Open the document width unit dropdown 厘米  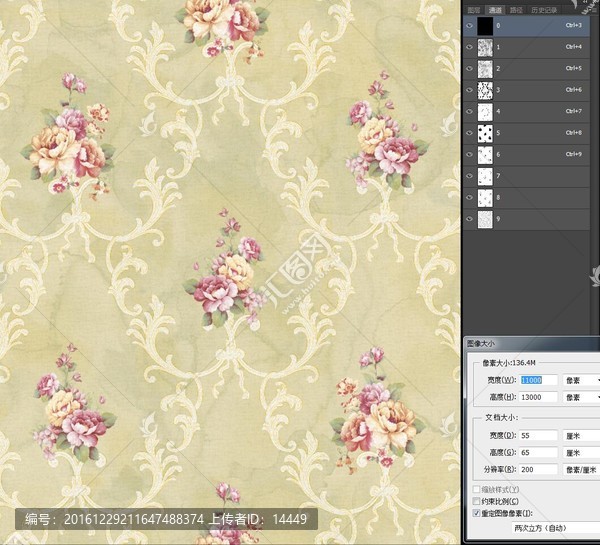[581, 436]
